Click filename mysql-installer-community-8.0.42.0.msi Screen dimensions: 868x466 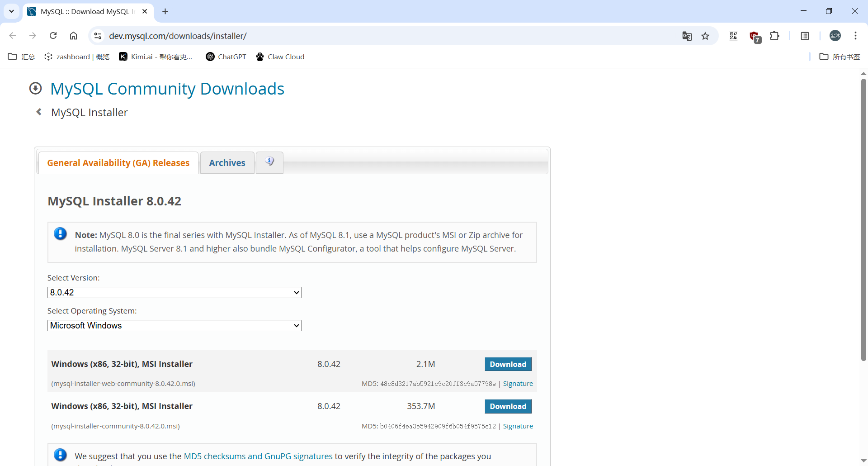(x=116, y=426)
